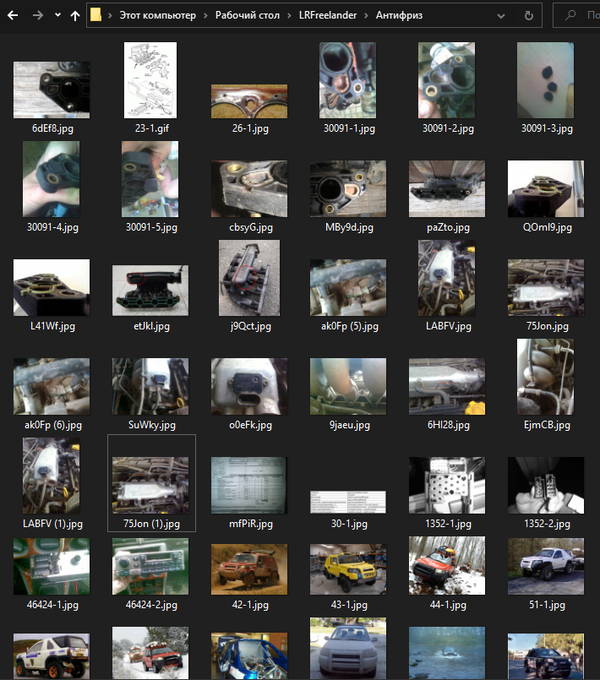This screenshot has width=600, height=680.
Task: Select thumbnail ak0Fp (5).jpg
Action: point(348,288)
